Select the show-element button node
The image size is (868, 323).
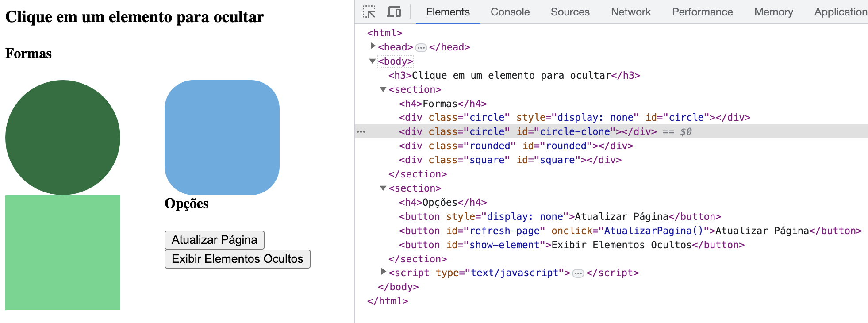pyautogui.click(x=572, y=245)
